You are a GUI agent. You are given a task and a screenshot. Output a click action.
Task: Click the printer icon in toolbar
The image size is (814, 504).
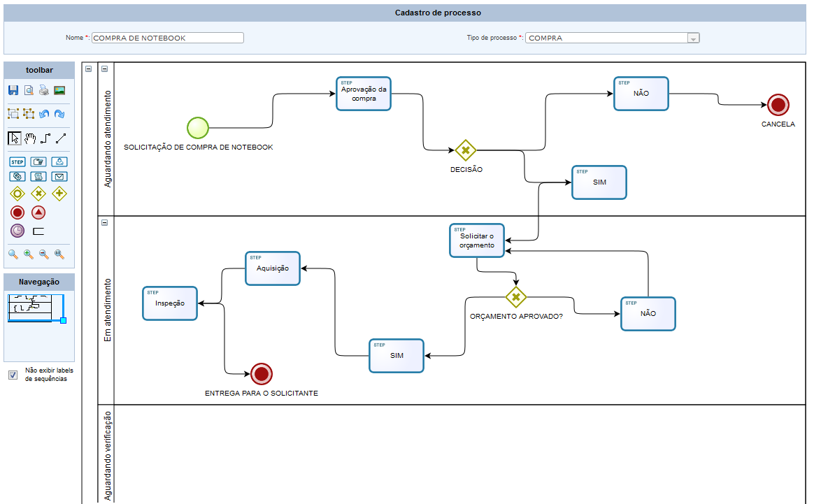[x=44, y=90]
